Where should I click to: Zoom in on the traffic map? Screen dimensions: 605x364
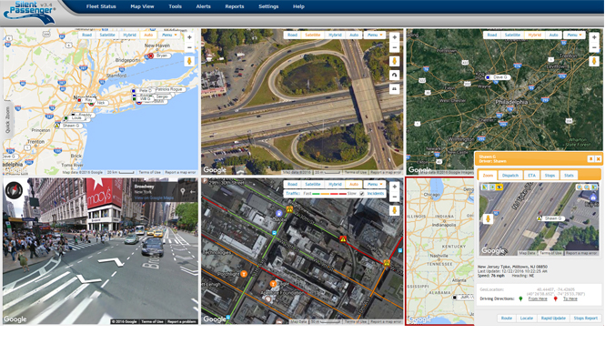[x=394, y=187]
